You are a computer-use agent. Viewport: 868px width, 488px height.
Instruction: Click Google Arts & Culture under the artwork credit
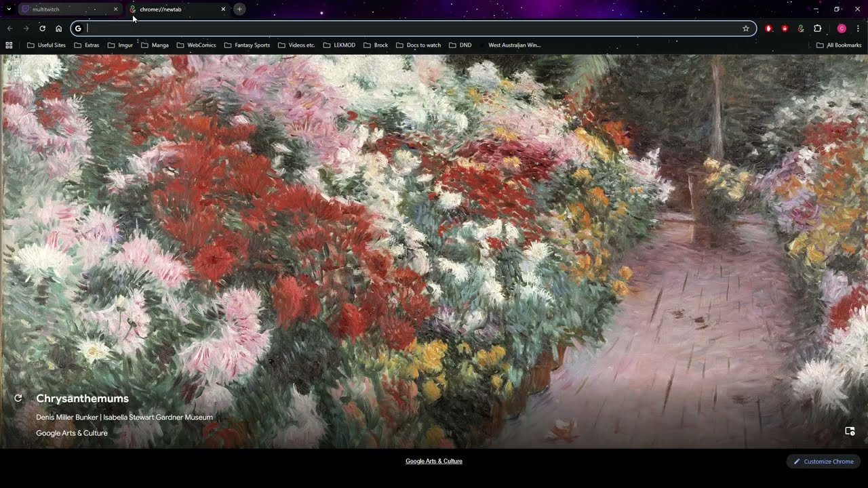(72, 433)
